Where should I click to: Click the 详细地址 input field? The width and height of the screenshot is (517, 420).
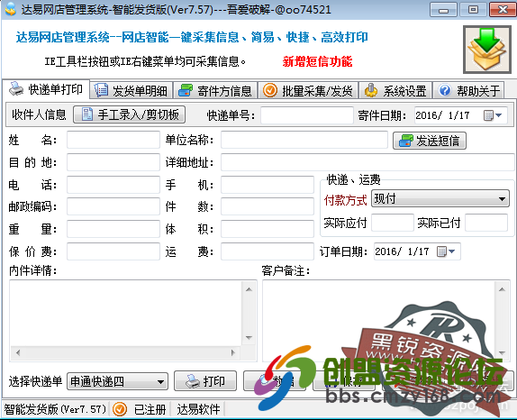[367, 162]
